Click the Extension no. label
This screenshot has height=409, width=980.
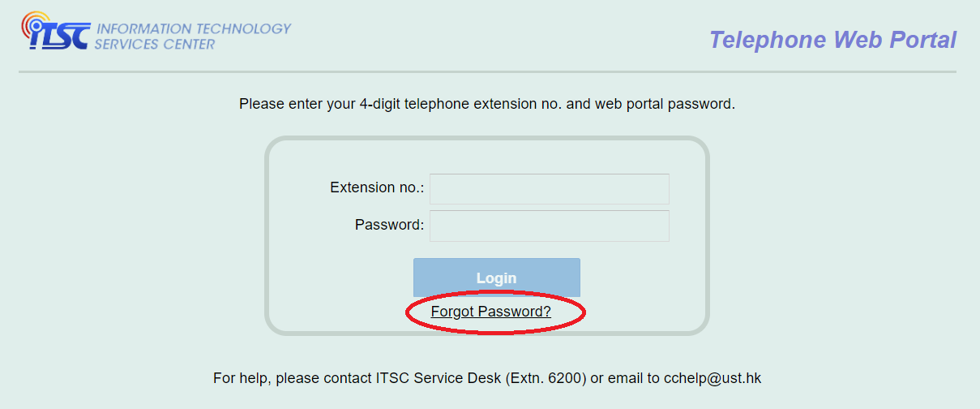coord(377,187)
